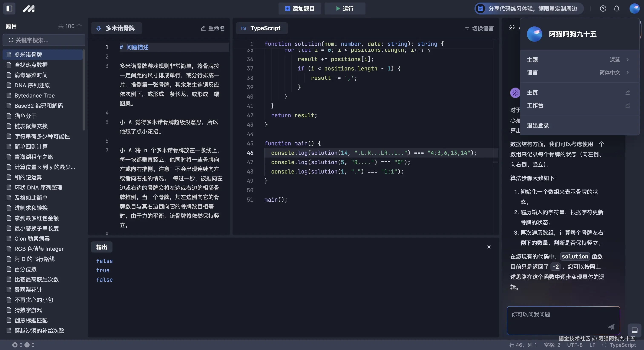This screenshot has width=644, height=350.
Task: Expand the search keyword field options
Action: (x=44, y=40)
